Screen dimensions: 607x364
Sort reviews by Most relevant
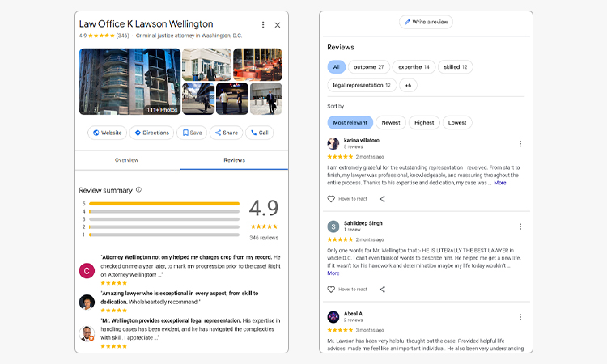[x=350, y=123]
